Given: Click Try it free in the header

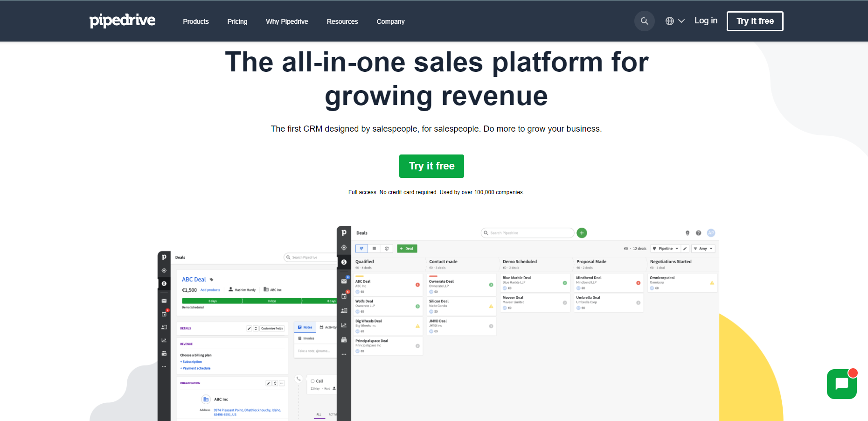Looking at the screenshot, I should coord(755,21).
